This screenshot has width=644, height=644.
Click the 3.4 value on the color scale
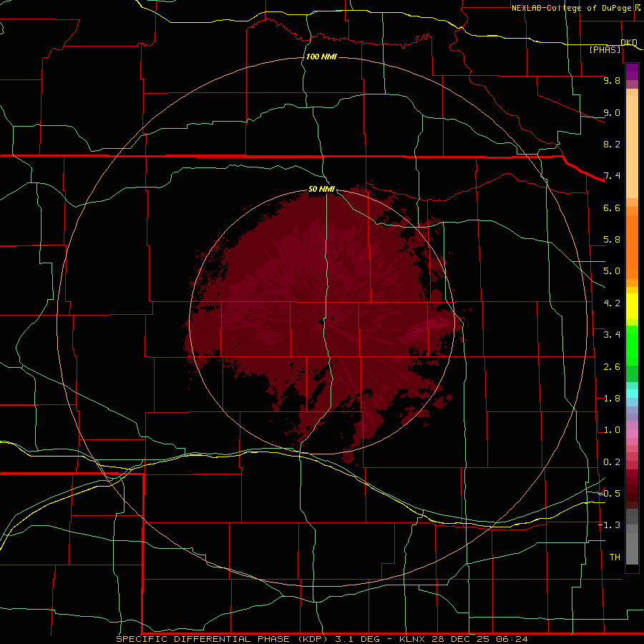point(612,335)
